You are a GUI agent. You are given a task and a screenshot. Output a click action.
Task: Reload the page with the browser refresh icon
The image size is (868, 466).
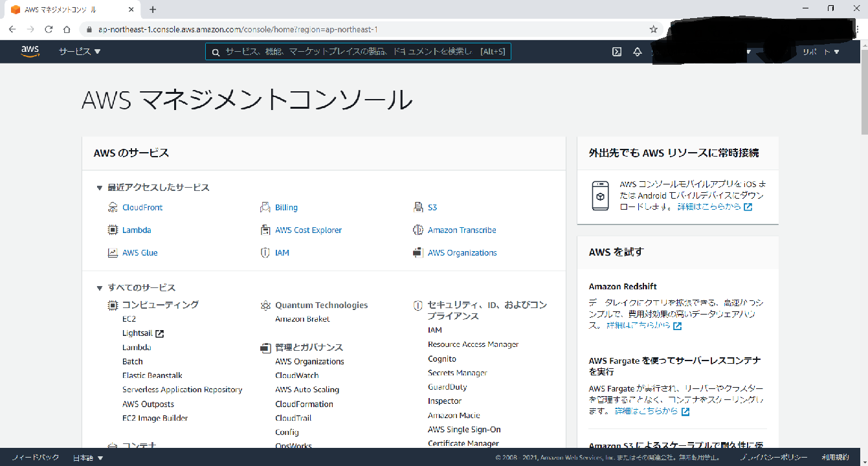point(49,29)
